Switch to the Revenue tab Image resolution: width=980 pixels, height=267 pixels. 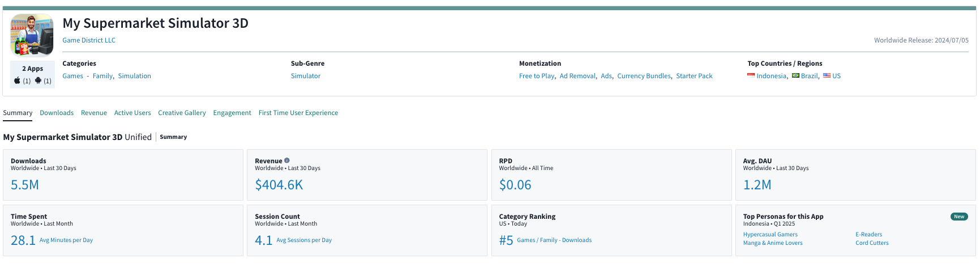pyautogui.click(x=94, y=113)
